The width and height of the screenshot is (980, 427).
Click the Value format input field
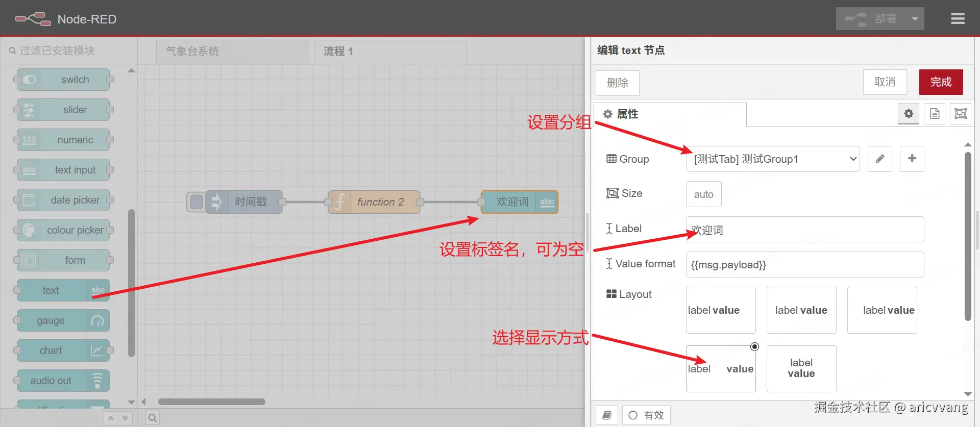click(805, 265)
